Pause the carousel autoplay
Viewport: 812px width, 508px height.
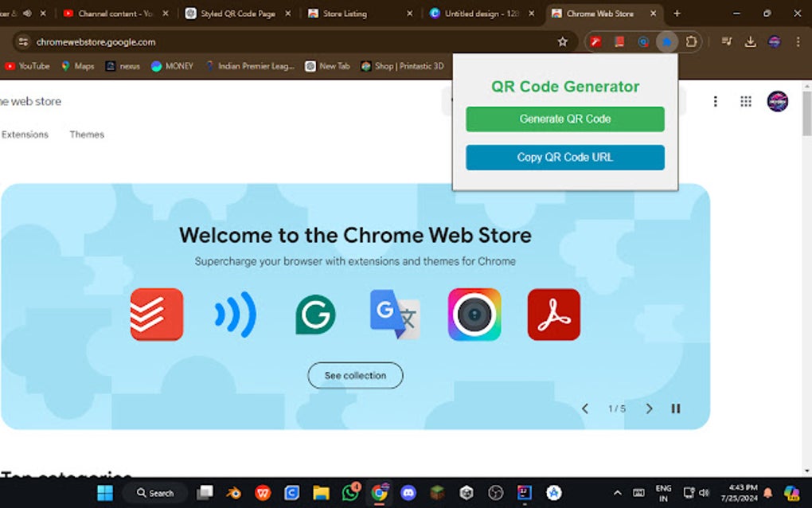[x=676, y=408]
